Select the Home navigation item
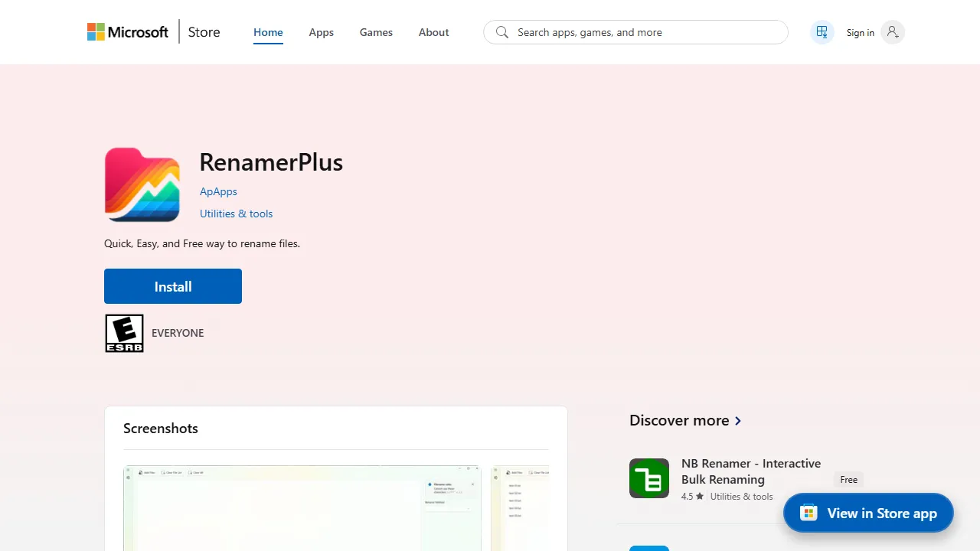 coord(268,32)
